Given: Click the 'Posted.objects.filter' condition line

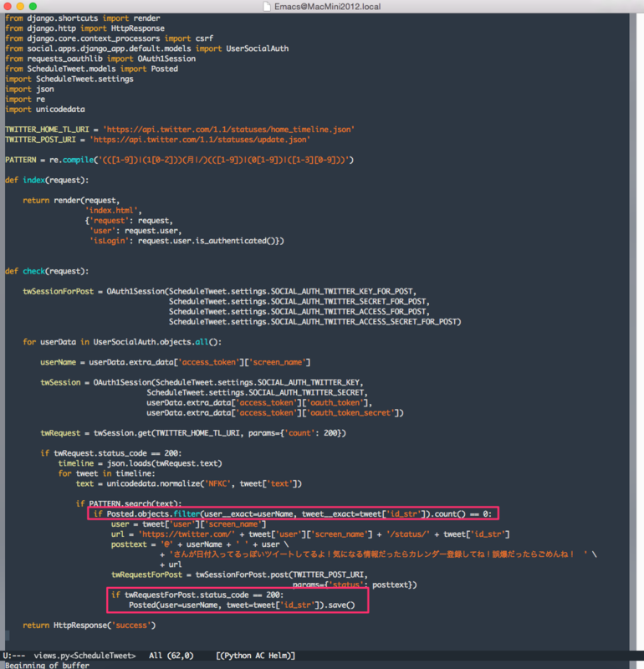Looking at the screenshot, I should point(293,514).
